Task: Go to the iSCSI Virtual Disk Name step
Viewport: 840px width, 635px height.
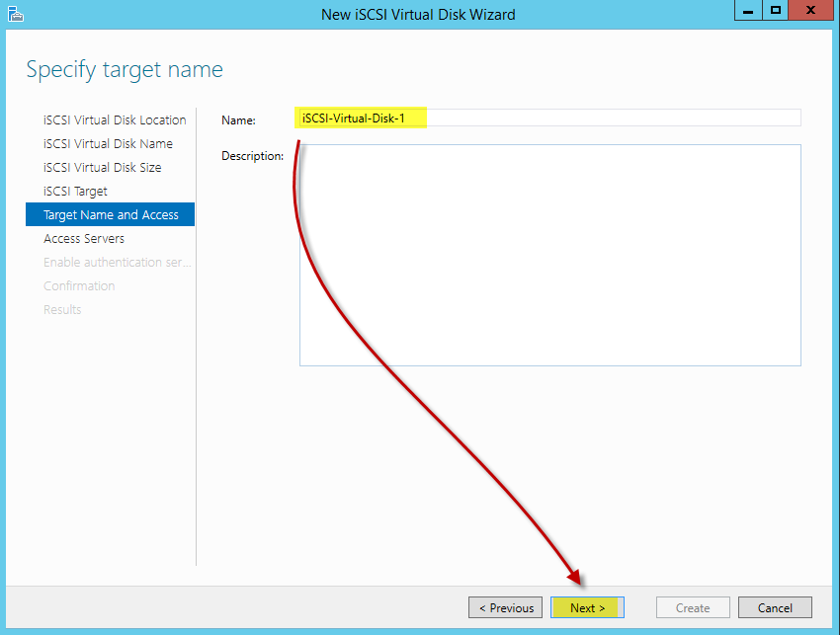Action: (109, 143)
